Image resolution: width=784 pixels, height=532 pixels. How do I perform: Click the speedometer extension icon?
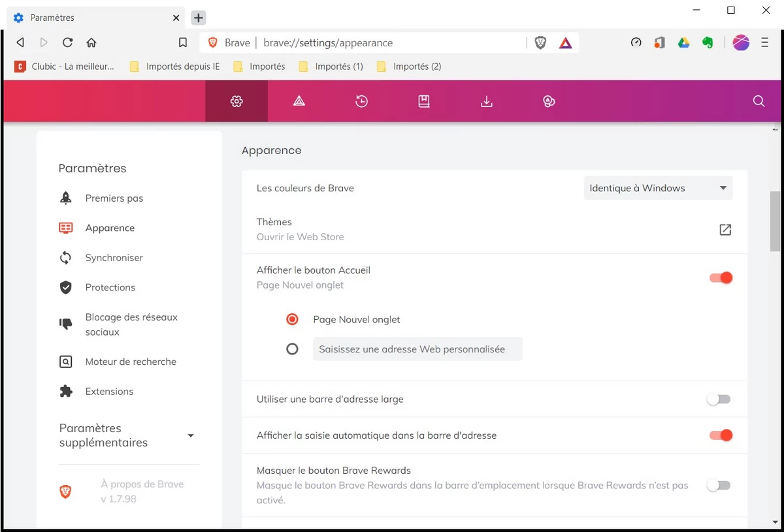tap(636, 42)
